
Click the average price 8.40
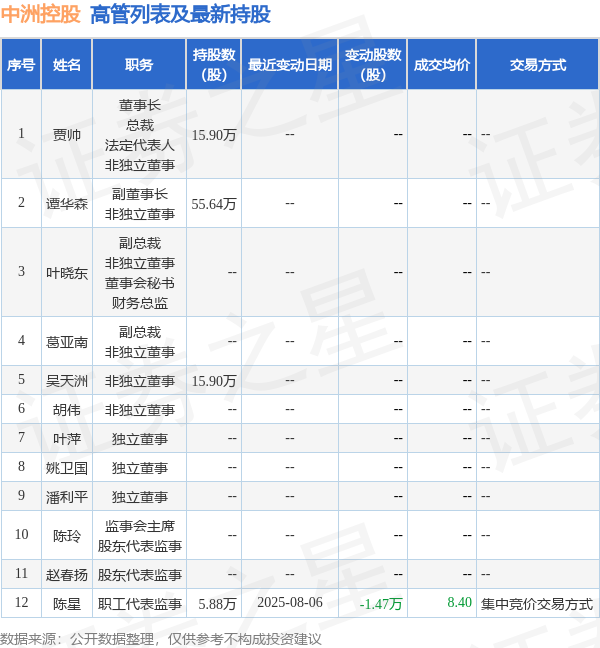click(460, 603)
